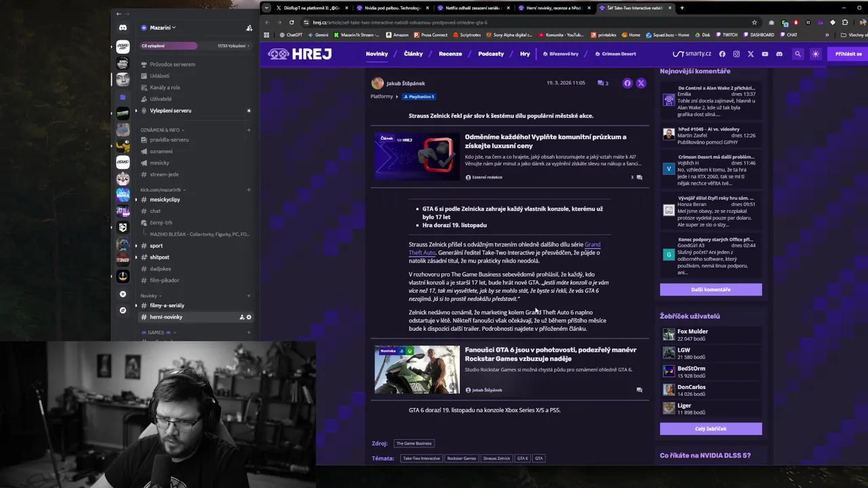Click invite people icon beside Mazarini

[x=249, y=28]
